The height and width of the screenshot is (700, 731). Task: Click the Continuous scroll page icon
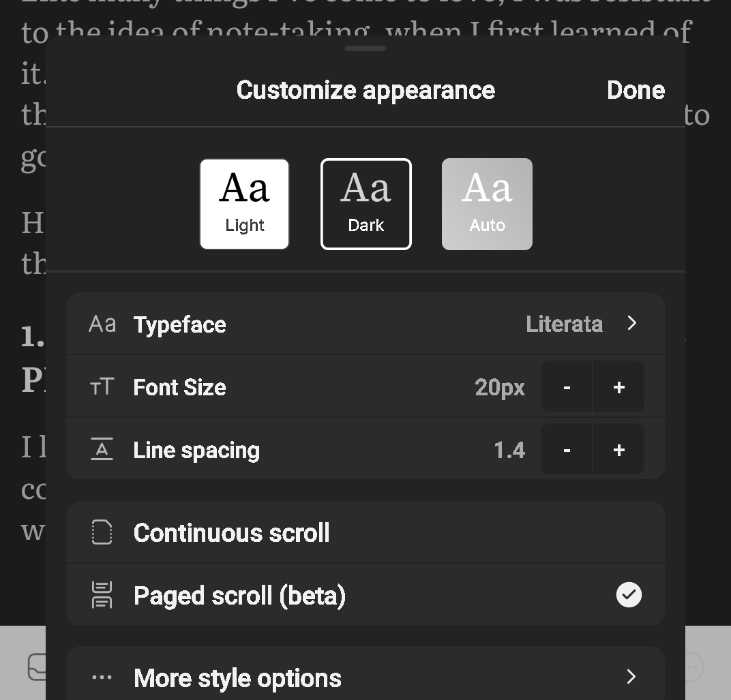pyautogui.click(x=102, y=533)
